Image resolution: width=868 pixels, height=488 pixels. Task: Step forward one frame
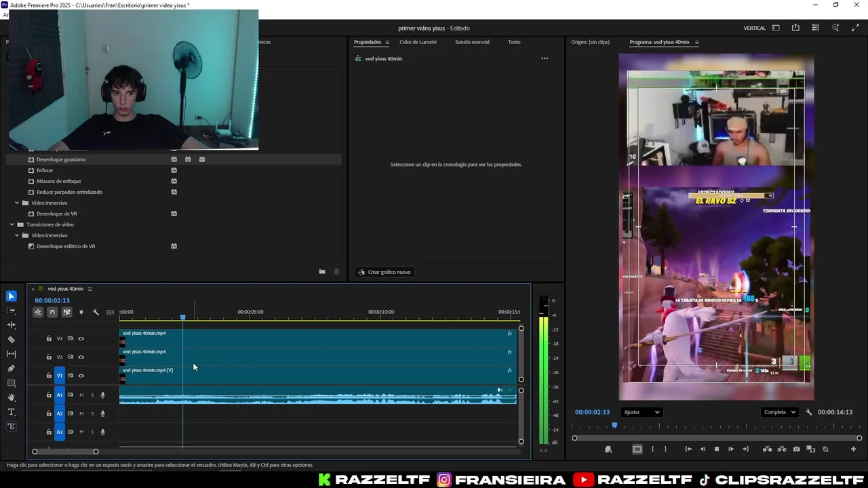point(730,449)
